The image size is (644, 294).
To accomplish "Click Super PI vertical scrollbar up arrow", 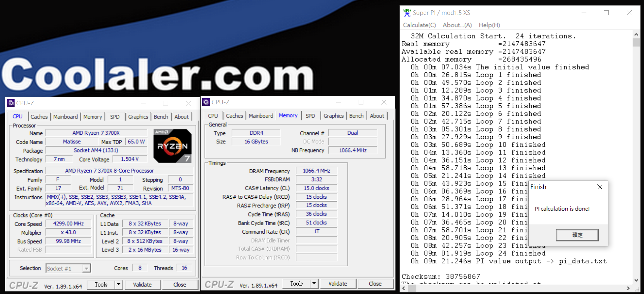I will [636, 34].
